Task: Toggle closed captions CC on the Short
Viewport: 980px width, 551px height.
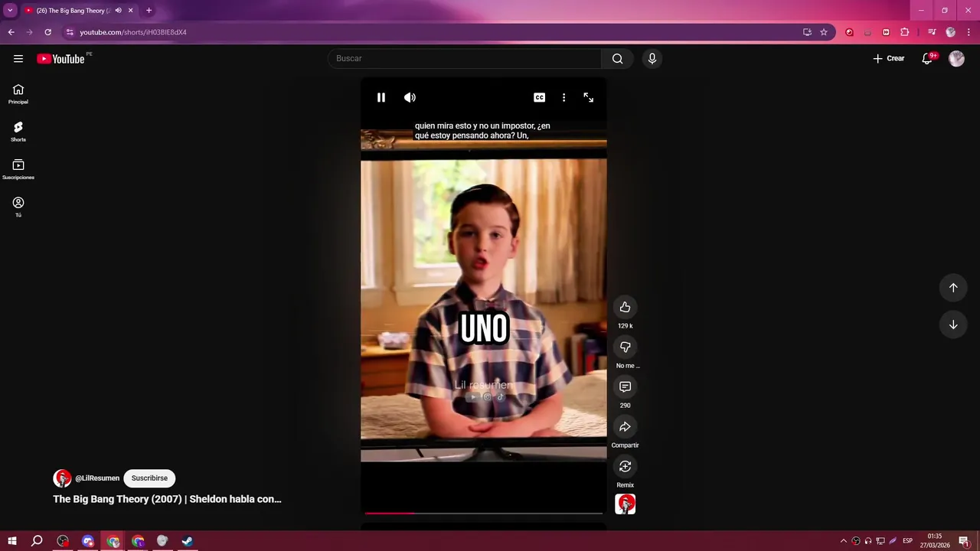Action: 540,97
